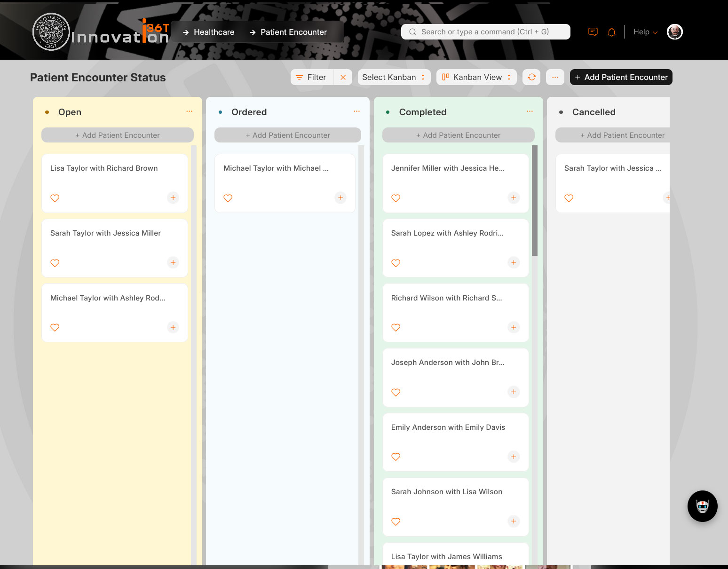
Task: Click the black Add Patient Encounter button
Action: click(621, 77)
